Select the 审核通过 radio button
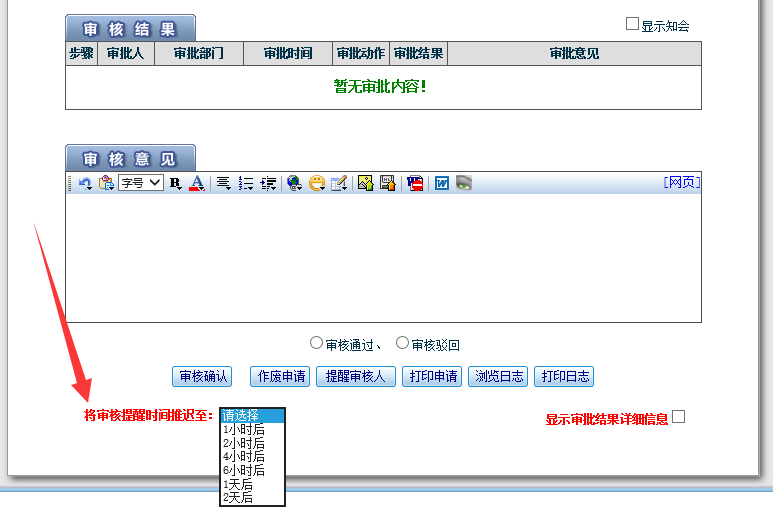Viewport: 773px width, 512px height. 316,343
